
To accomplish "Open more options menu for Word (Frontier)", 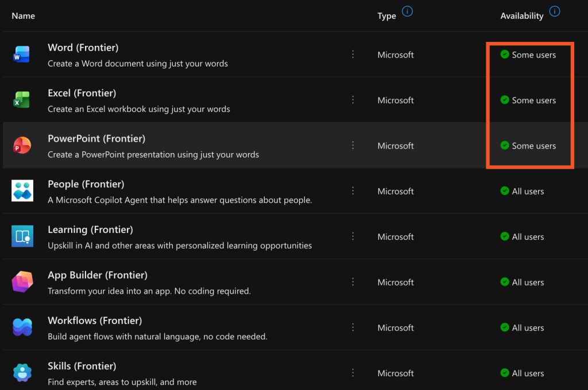I will click(x=353, y=54).
